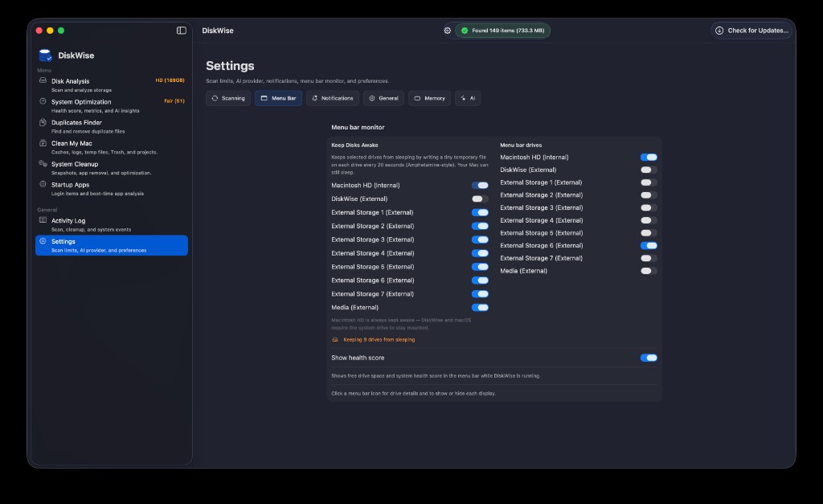
Task: Toggle Keep Awake for Macintosh HD (Internal)
Action: point(480,186)
